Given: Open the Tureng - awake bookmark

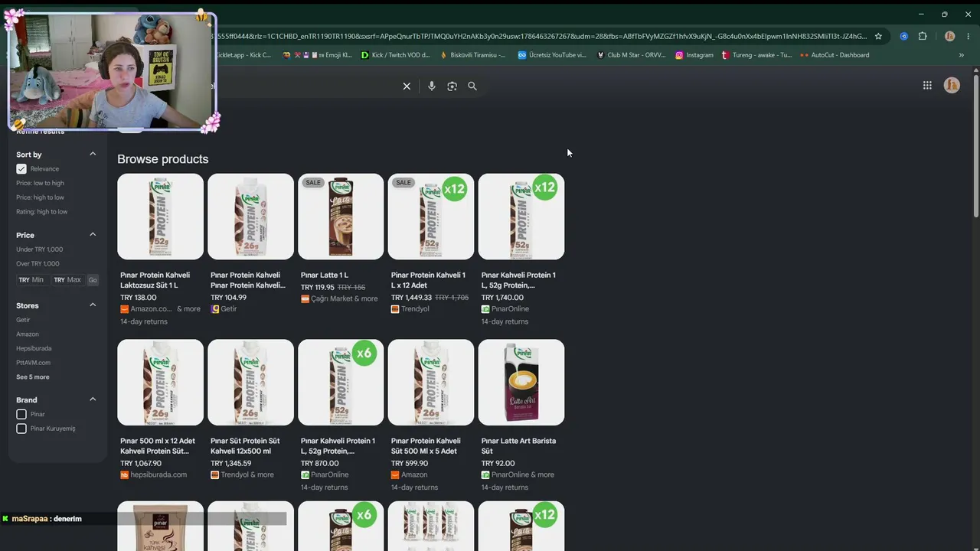Looking at the screenshot, I should (757, 55).
